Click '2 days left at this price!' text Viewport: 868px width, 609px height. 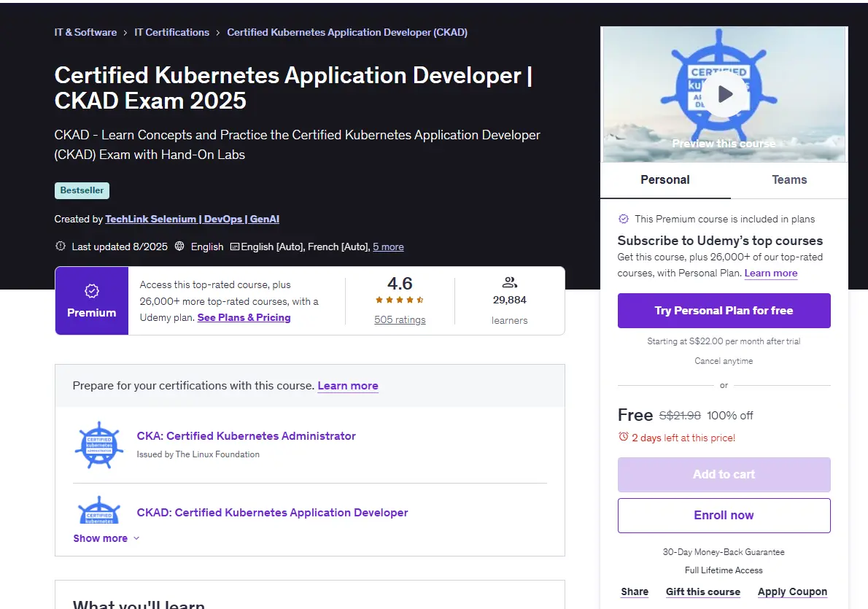point(683,438)
